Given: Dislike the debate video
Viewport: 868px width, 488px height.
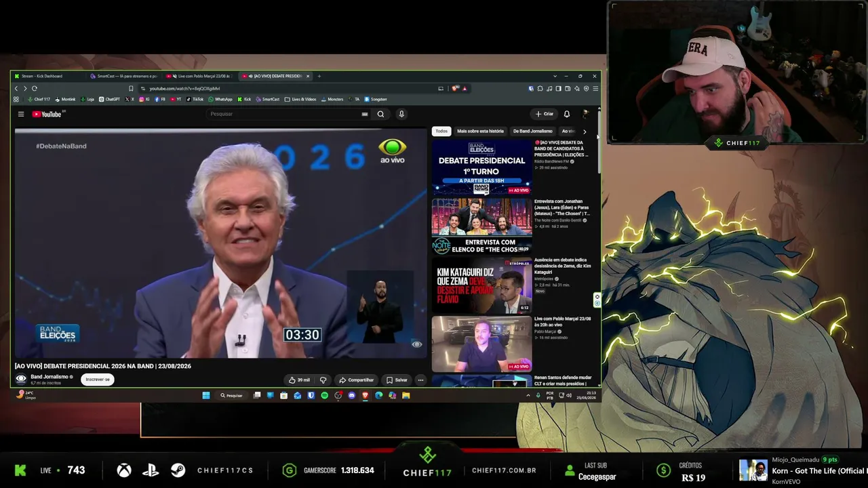Looking at the screenshot, I should pos(323,380).
